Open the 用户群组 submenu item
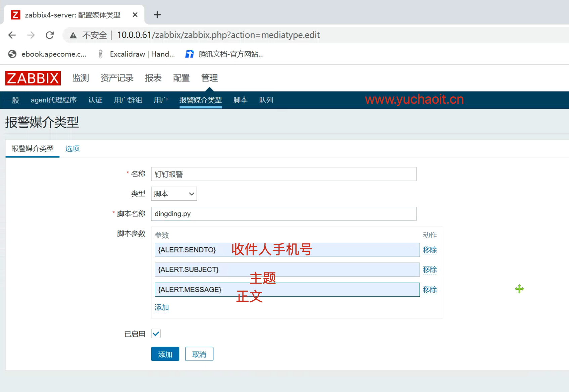Image resolution: width=569 pixels, height=392 pixels. (128, 100)
